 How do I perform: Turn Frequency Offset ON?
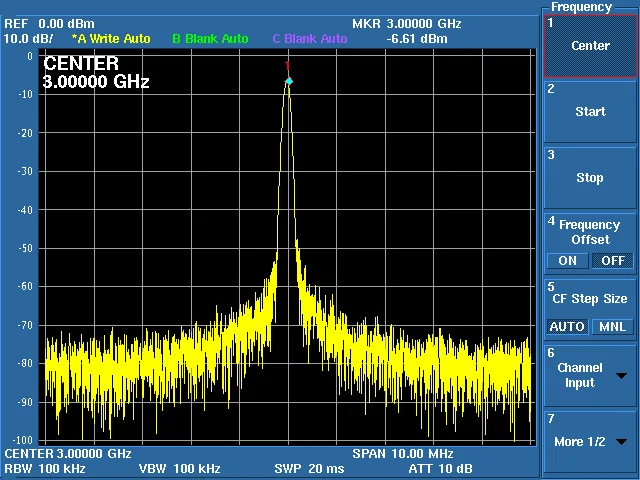pyautogui.click(x=567, y=261)
